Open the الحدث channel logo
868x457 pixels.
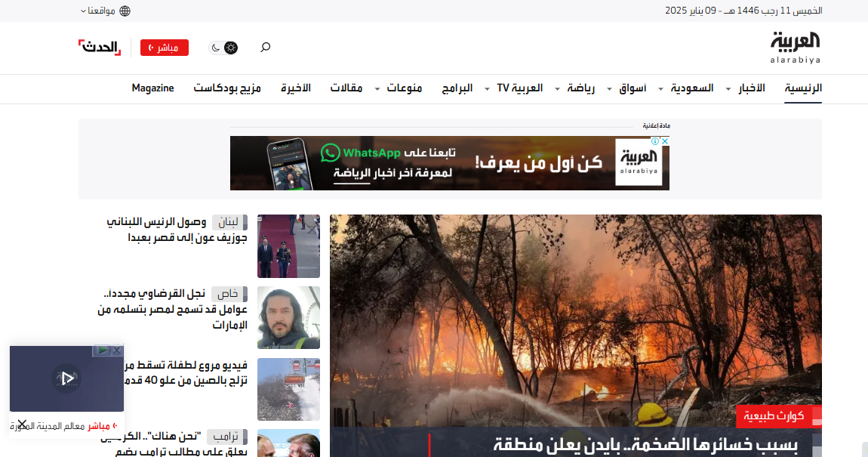pos(100,48)
